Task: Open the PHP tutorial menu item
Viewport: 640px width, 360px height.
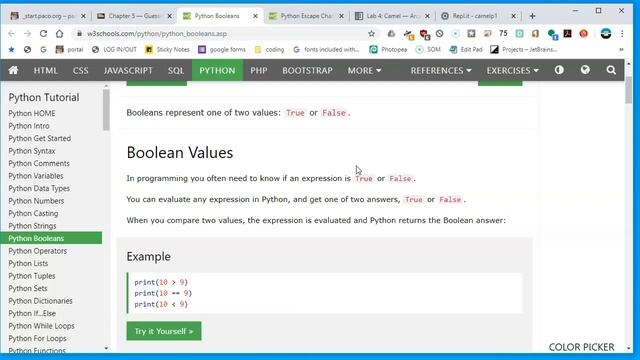Action: pos(259,70)
